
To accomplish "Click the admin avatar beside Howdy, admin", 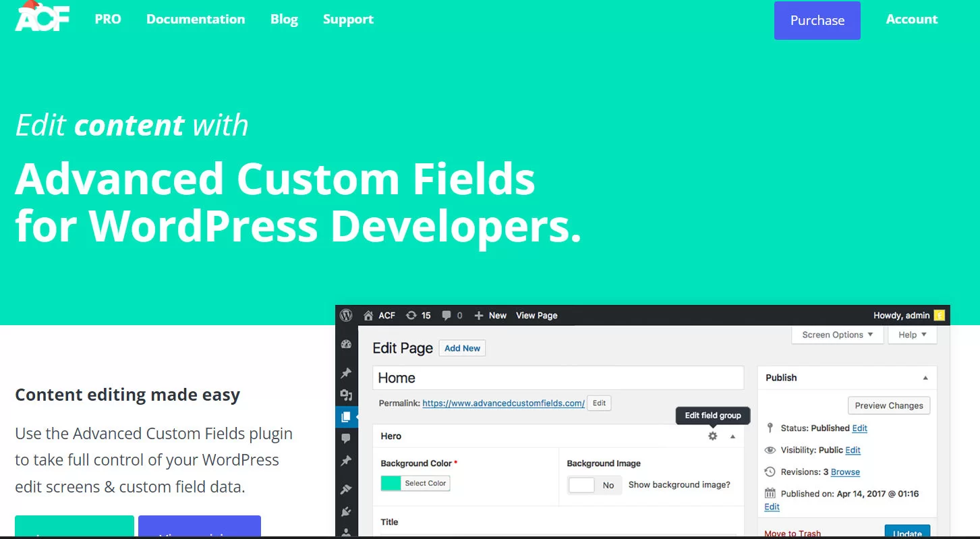I will [939, 315].
